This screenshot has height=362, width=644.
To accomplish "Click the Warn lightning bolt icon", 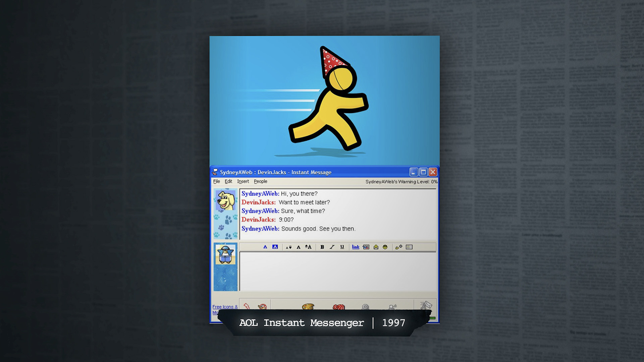I will click(x=247, y=306).
